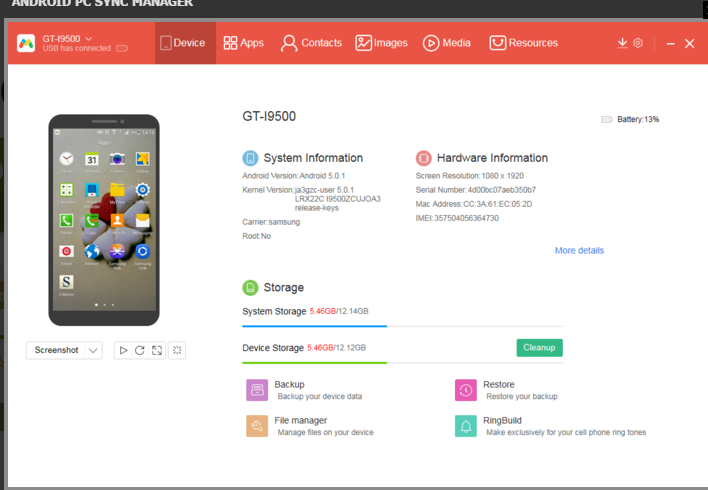Open settings gear icon in header
Image resolution: width=708 pixels, height=490 pixels.
coord(638,43)
